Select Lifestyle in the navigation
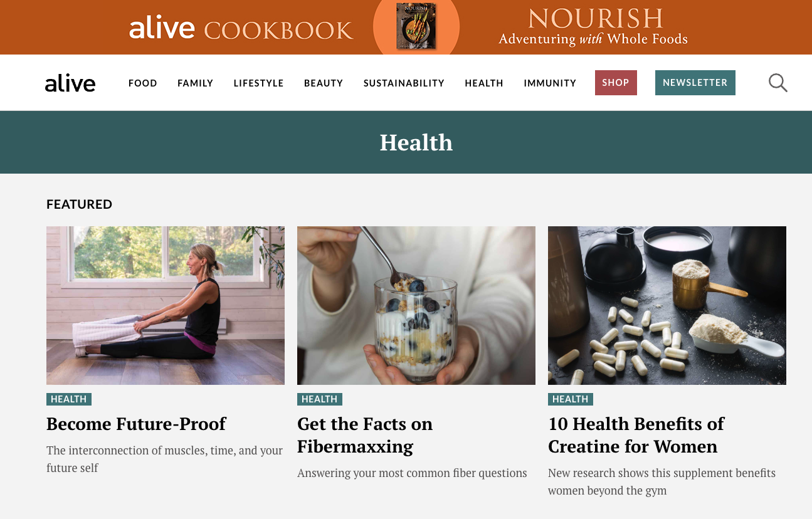The width and height of the screenshot is (812, 519). pyautogui.click(x=259, y=83)
